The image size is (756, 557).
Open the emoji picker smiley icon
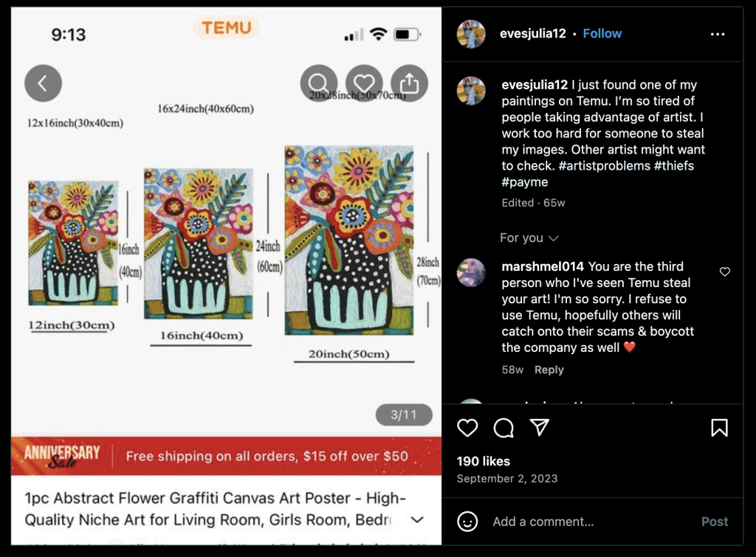click(467, 522)
